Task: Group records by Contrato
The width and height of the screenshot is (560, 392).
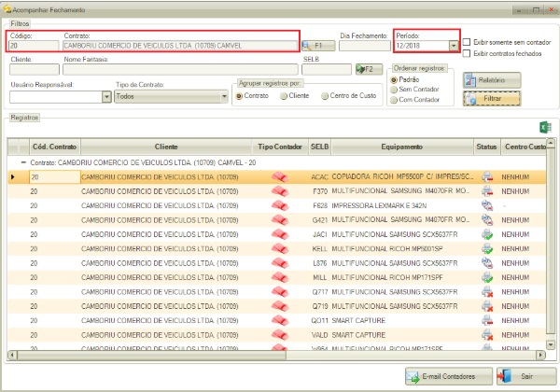Action: pyautogui.click(x=239, y=96)
